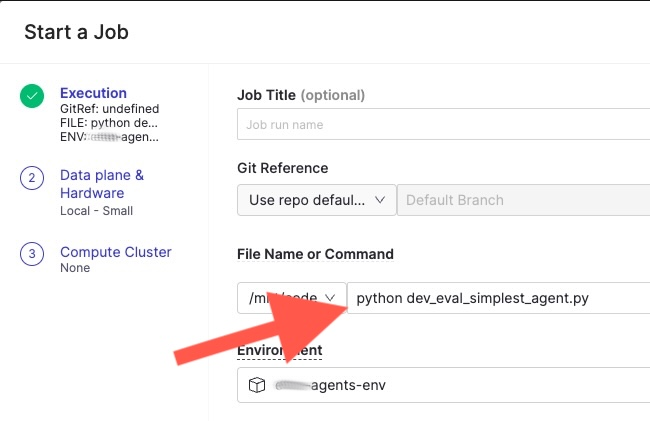
Task: Go to Data plane & Hardware step
Action: 101,184
